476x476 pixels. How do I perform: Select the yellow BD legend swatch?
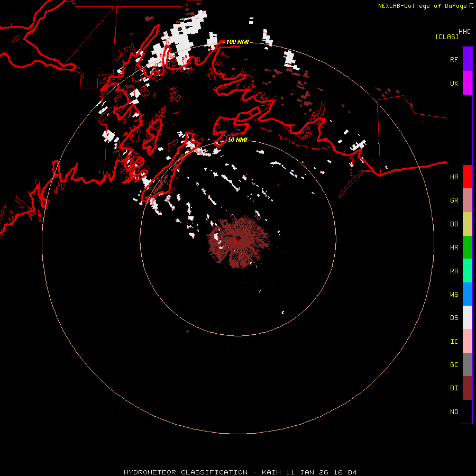pyautogui.click(x=467, y=224)
